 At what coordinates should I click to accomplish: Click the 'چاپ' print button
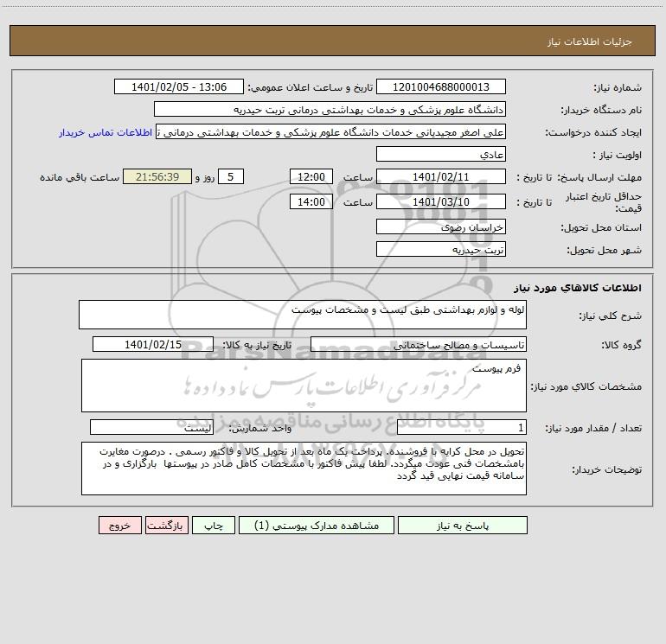(x=214, y=526)
